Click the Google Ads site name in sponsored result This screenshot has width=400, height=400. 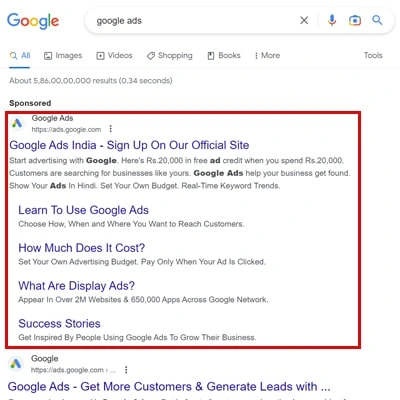pos(52,118)
